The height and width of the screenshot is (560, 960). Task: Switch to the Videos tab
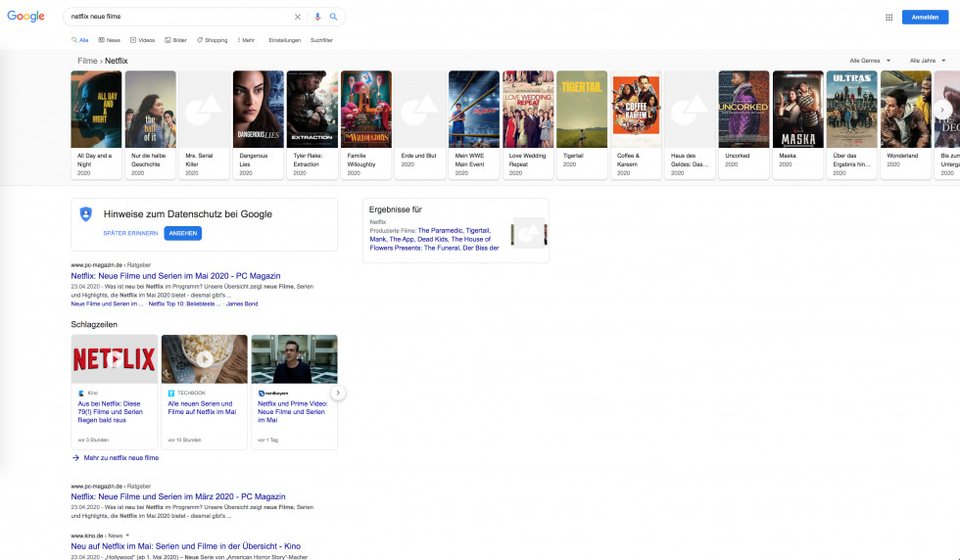pyautogui.click(x=143, y=40)
